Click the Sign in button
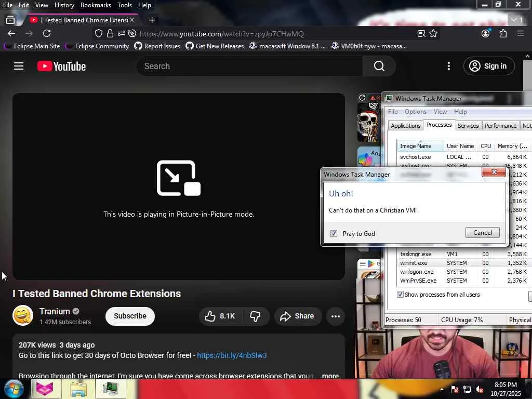532x399 pixels. click(x=489, y=66)
